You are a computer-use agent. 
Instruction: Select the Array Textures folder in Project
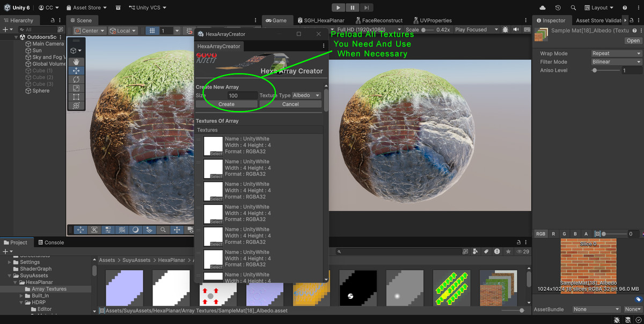coord(49,289)
